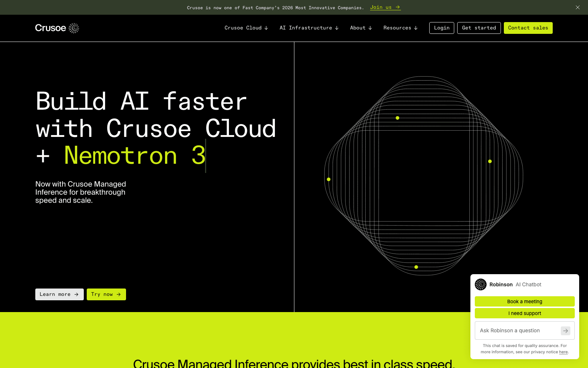The height and width of the screenshot is (368, 588).
Task: Send the chatbot message with the arrow icon
Action: (566, 331)
